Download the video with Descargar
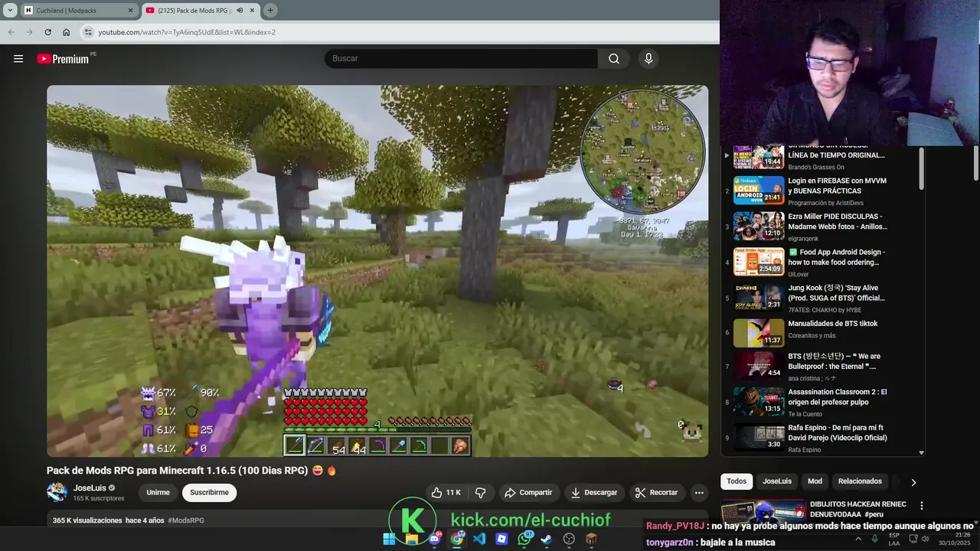 (594, 492)
